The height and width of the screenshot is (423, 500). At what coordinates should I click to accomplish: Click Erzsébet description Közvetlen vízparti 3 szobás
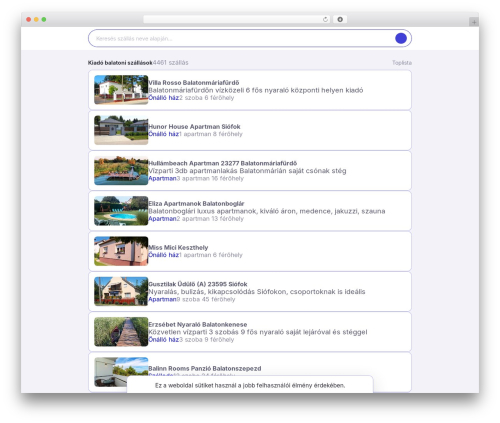coord(258,332)
